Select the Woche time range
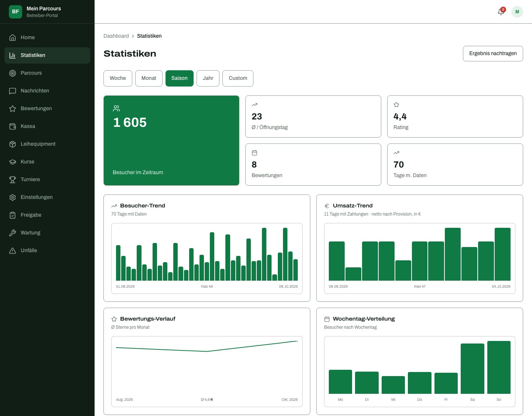 pyautogui.click(x=118, y=78)
